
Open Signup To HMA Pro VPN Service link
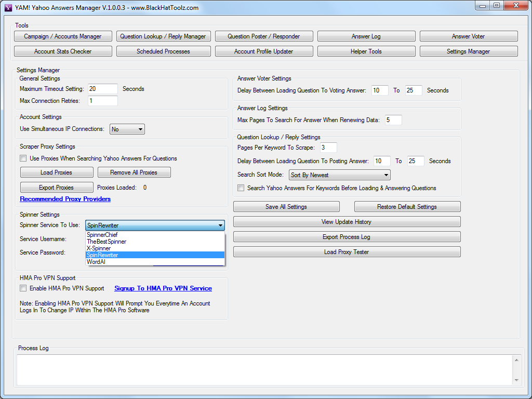pos(163,288)
